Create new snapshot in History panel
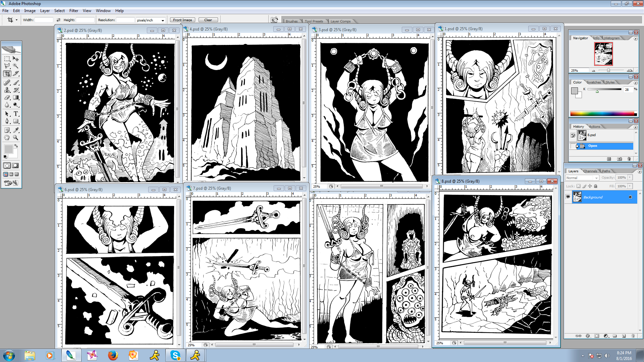This screenshot has width=644, height=362. coord(619,159)
